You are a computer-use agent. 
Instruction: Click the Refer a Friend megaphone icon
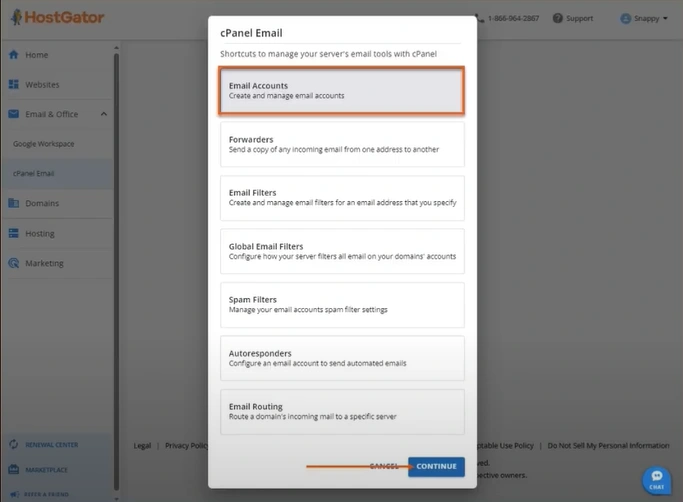click(14, 494)
